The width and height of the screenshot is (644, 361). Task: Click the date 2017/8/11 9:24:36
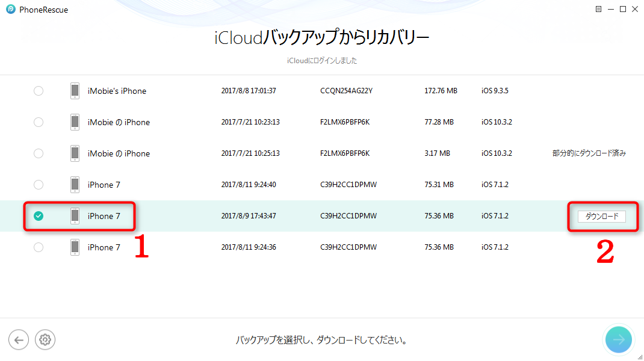tap(249, 247)
